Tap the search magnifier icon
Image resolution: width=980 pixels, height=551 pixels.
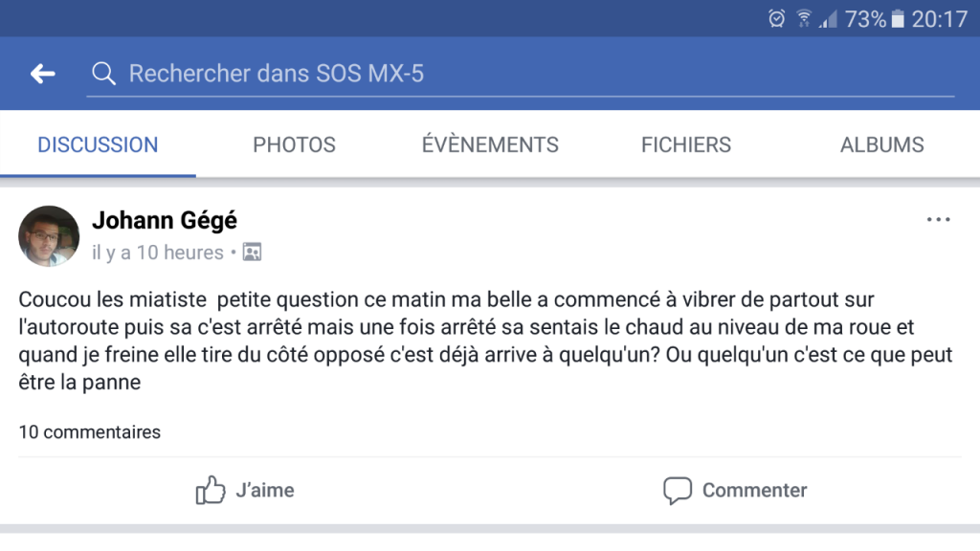tap(103, 74)
